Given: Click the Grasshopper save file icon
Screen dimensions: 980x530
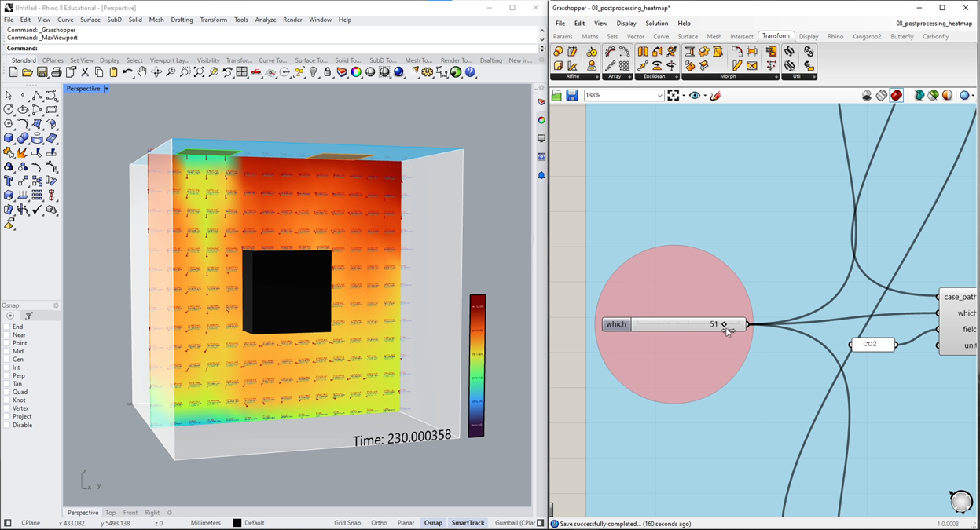Looking at the screenshot, I should [x=572, y=95].
